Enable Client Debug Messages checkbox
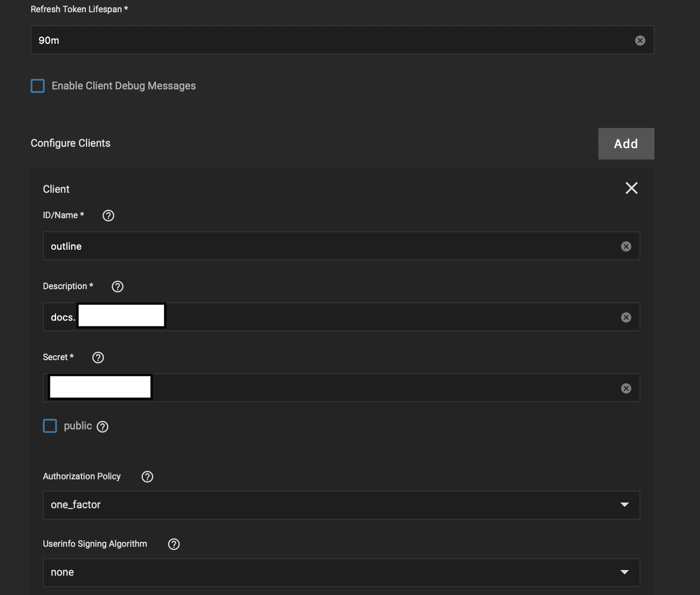This screenshot has height=595, width=700. (38, 86)
